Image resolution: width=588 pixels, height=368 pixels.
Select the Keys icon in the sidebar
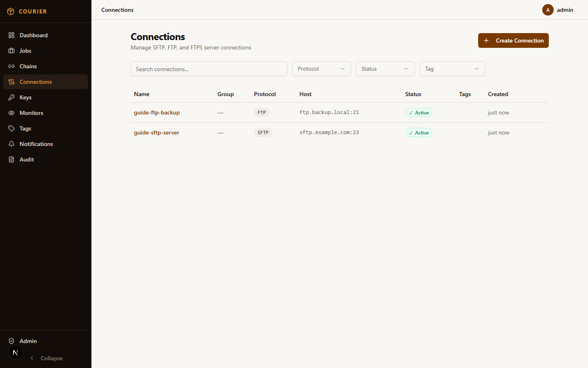[11, 97]
